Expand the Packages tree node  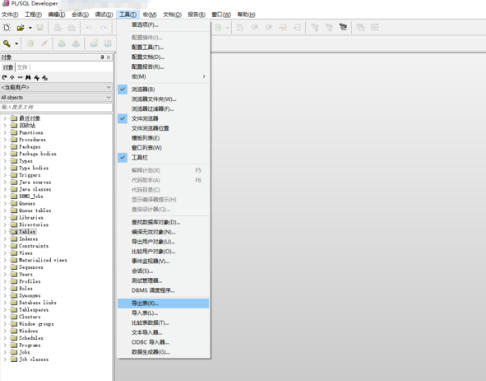click(x=5, y=147)
